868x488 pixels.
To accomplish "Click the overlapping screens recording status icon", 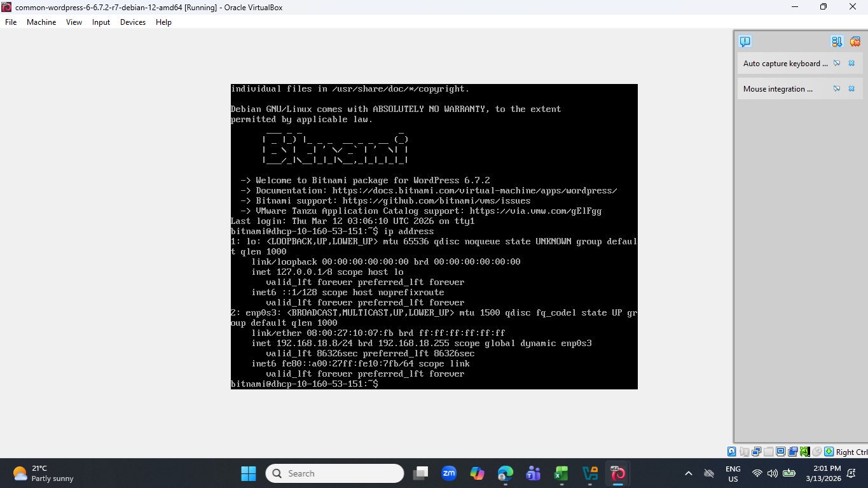I will (792, 452).
